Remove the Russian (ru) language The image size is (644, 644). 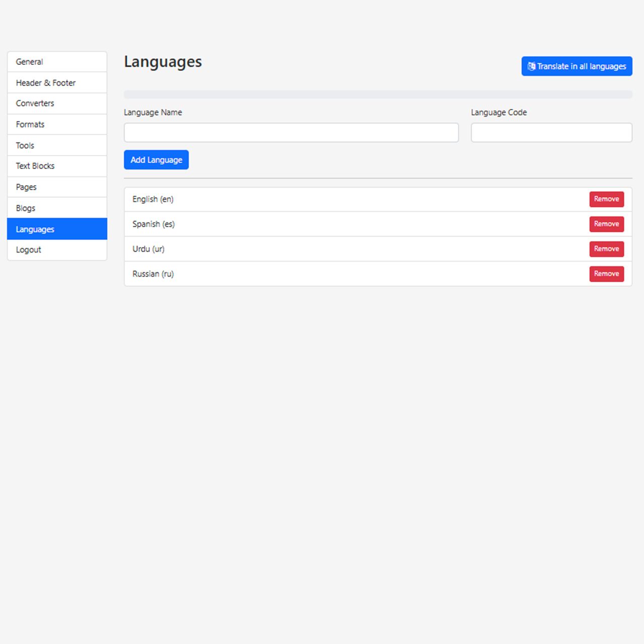pyautogui.click(x=607, y=274)
